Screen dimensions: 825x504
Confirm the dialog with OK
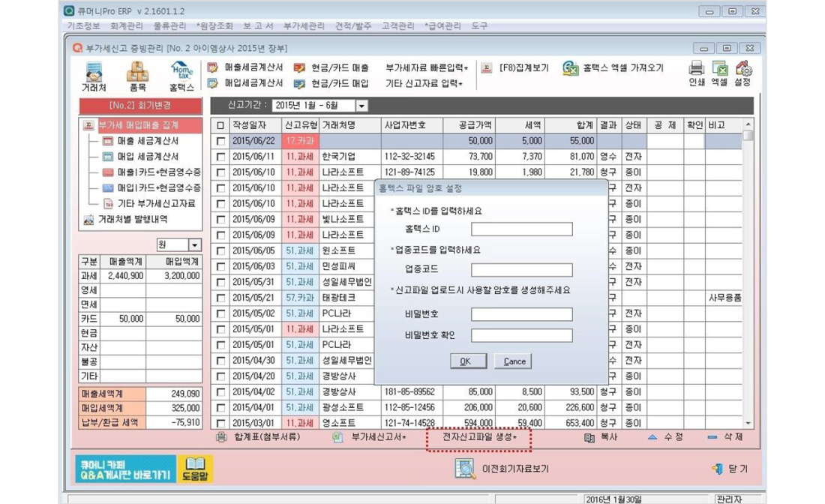click(468, 361)
